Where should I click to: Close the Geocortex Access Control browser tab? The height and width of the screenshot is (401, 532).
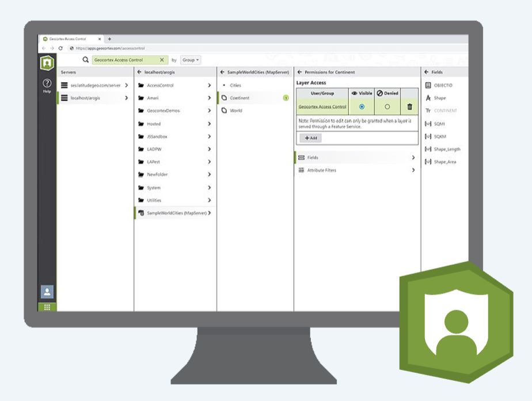point(100,39)
